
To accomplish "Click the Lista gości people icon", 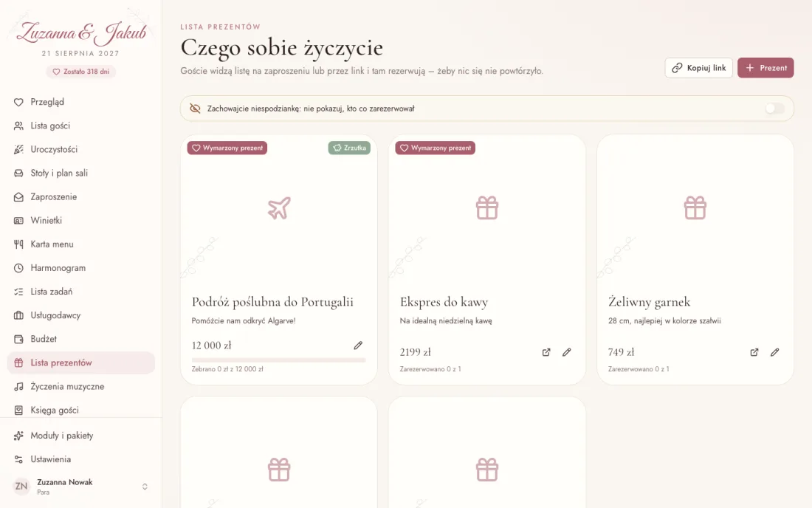I will pos(18,126).
